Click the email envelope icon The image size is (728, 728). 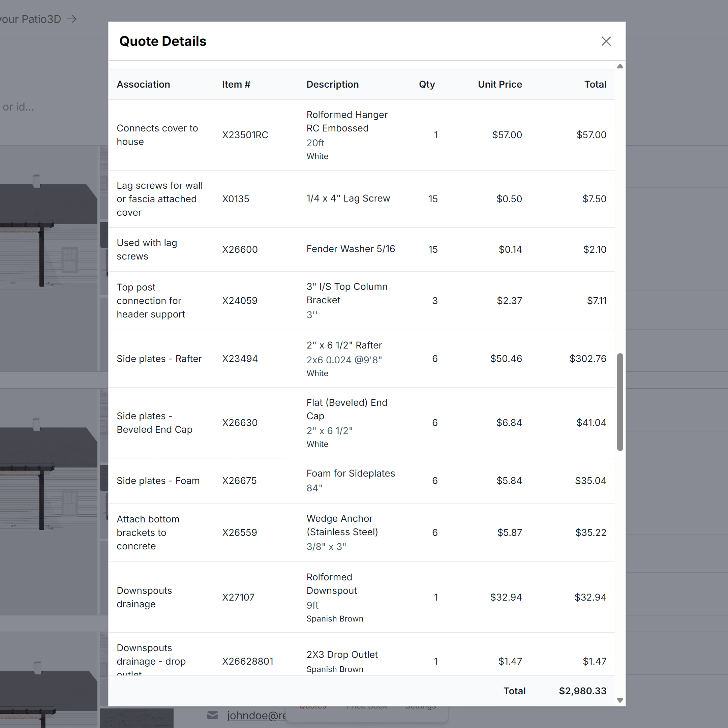pos(213,715)
